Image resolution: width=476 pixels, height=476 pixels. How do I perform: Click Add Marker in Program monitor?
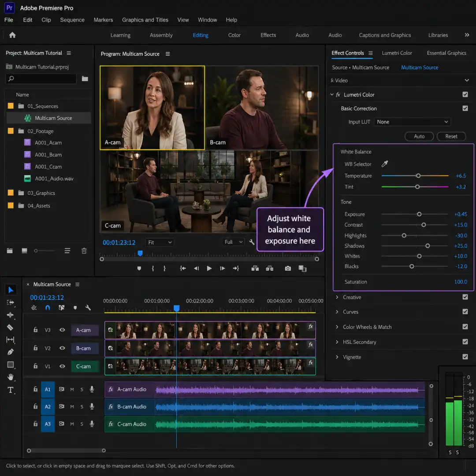point(139,268)
